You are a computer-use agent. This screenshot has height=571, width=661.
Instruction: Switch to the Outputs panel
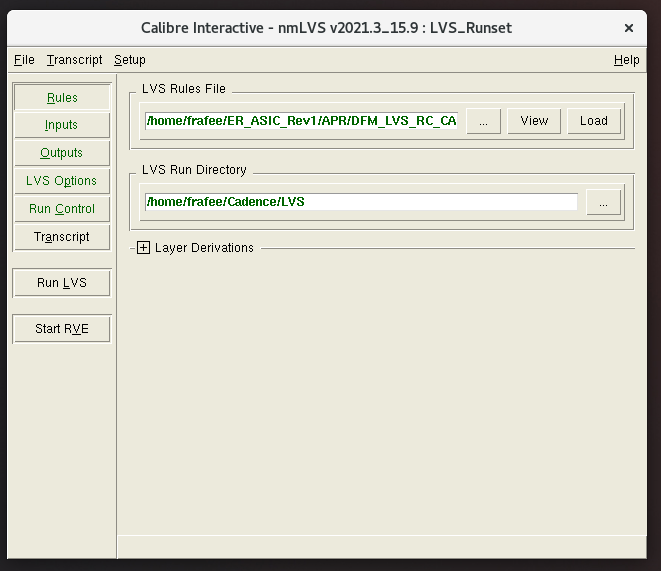click(62, 153)
